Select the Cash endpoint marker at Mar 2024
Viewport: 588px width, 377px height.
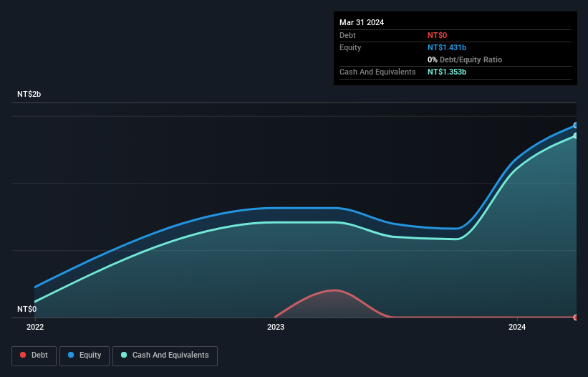point(576,135)
